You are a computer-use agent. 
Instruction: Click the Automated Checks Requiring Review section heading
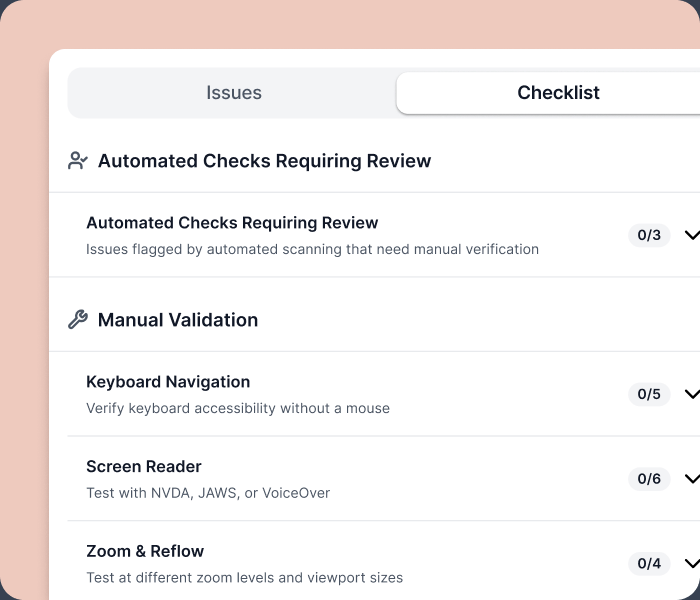(264, 161)
